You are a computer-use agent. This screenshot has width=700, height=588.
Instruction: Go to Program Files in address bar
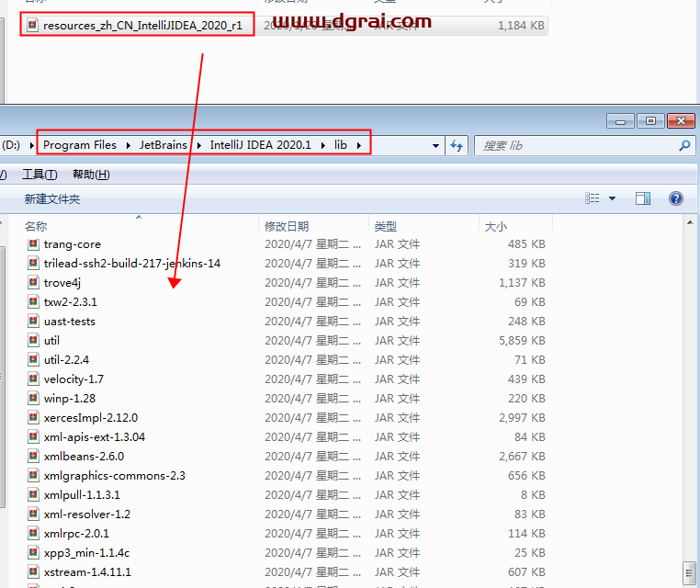(x=80, y=145)
